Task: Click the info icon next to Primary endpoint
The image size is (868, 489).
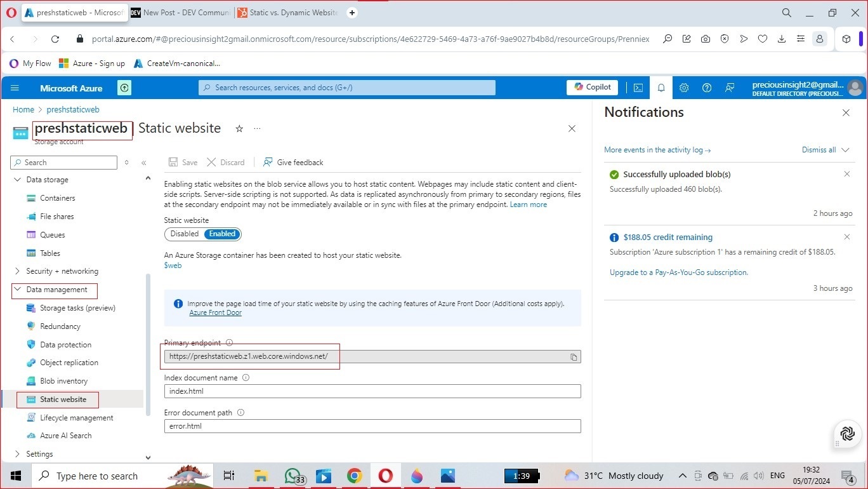Action: pyautogui.click(x=230, y=343)
